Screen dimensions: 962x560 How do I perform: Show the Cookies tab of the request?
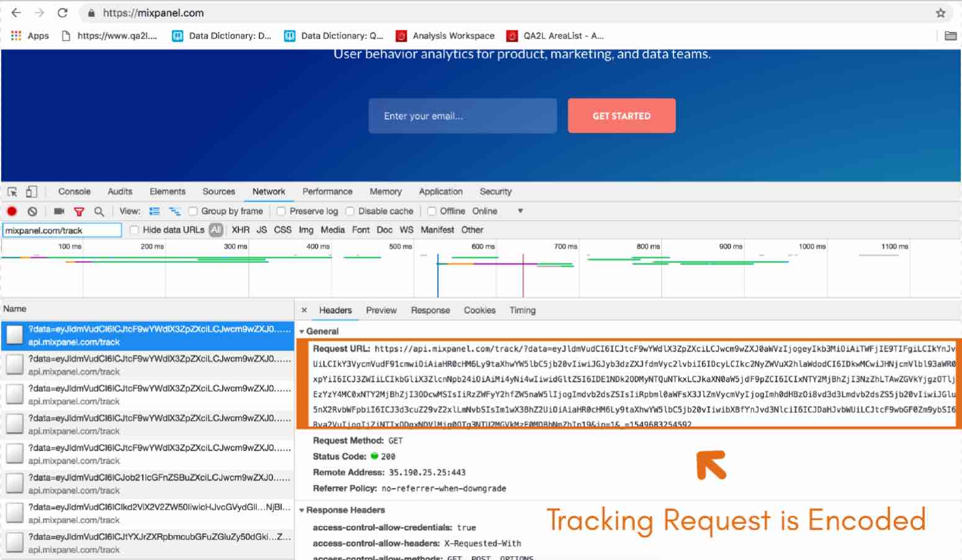[480, 310]
